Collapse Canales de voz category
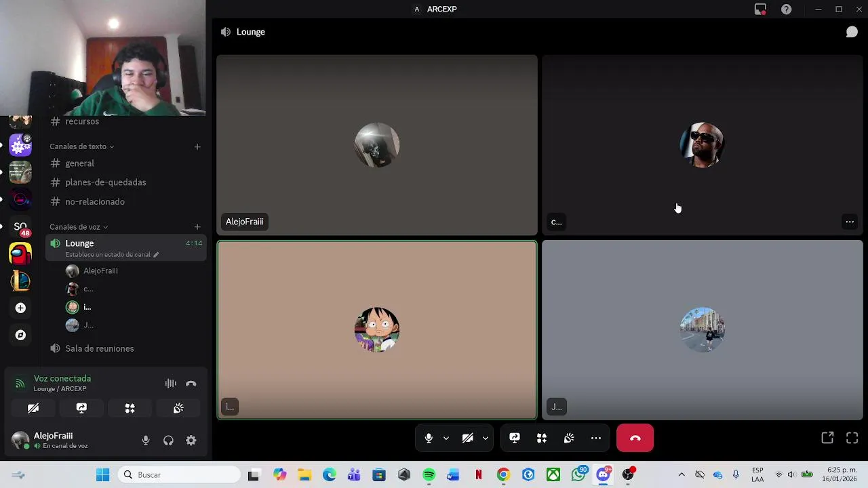868x488 pixels. tap(79, 227)
